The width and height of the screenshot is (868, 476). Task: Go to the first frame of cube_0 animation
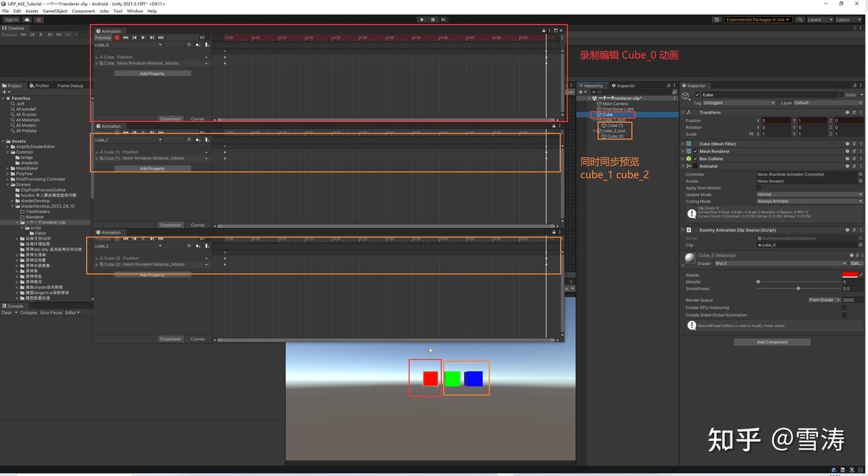125,37
